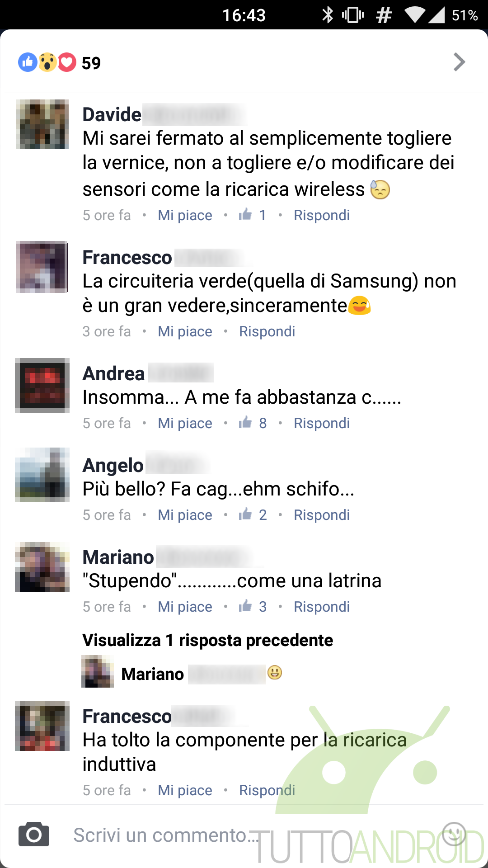The width and height of the screenshot is (488, 868).
Task: Tap Rispondi under ricarica induttiva comment
Action: tap(267, 790)
